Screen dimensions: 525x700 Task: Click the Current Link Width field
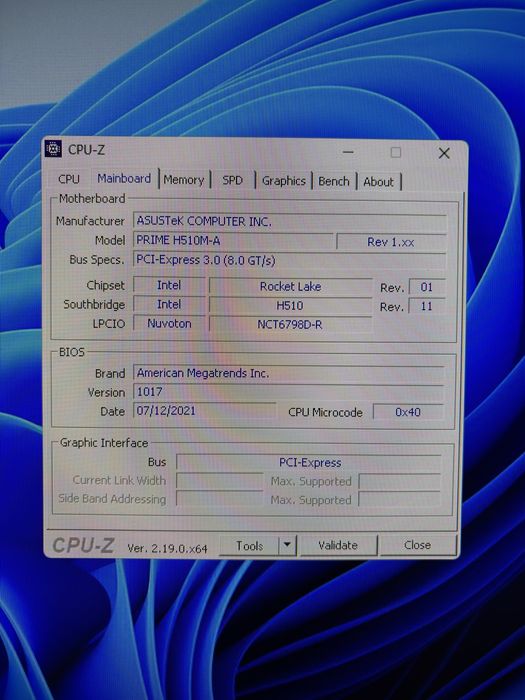(x=220, y=481)
